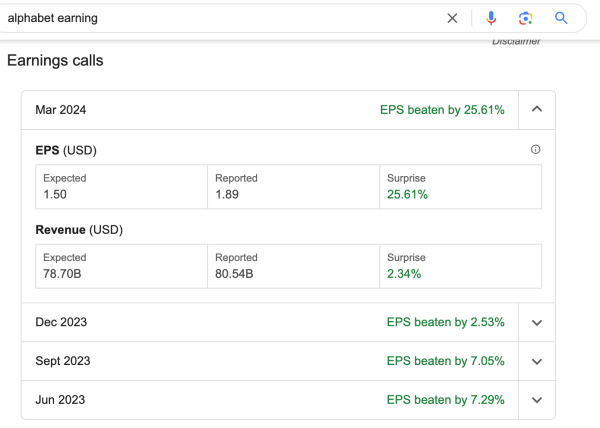Image resolution: width=600 pixels, height=428 pixels.
Task: Click the EPS reported value 1.89
Action: [x=227, y=194]
